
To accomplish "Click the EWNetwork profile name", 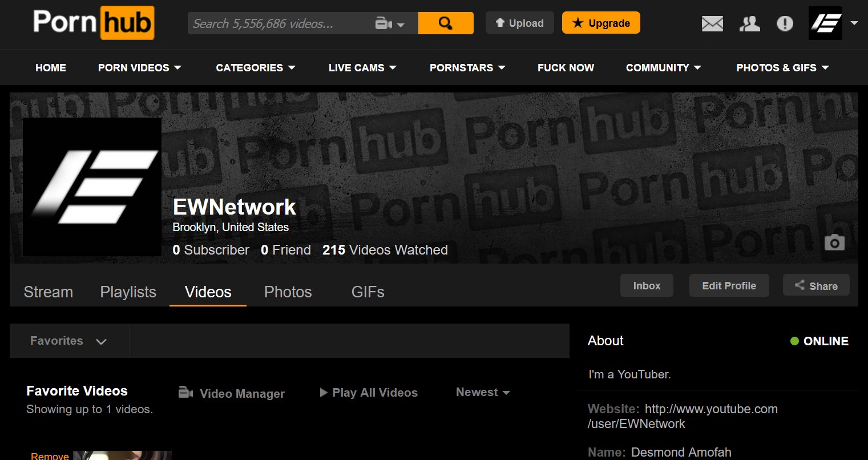I will coord(235,207).
